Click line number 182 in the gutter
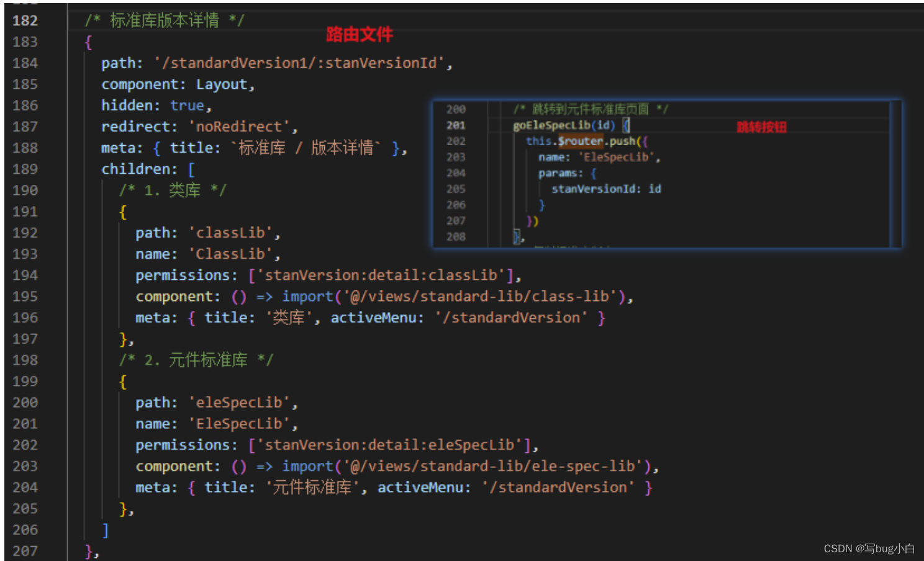Screen dimensions: 924x561 (25, 20)
